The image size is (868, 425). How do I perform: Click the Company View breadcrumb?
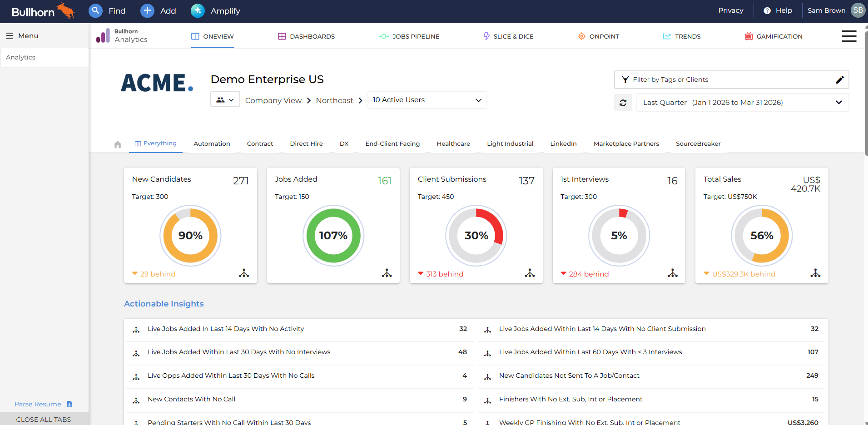[273, 100]
